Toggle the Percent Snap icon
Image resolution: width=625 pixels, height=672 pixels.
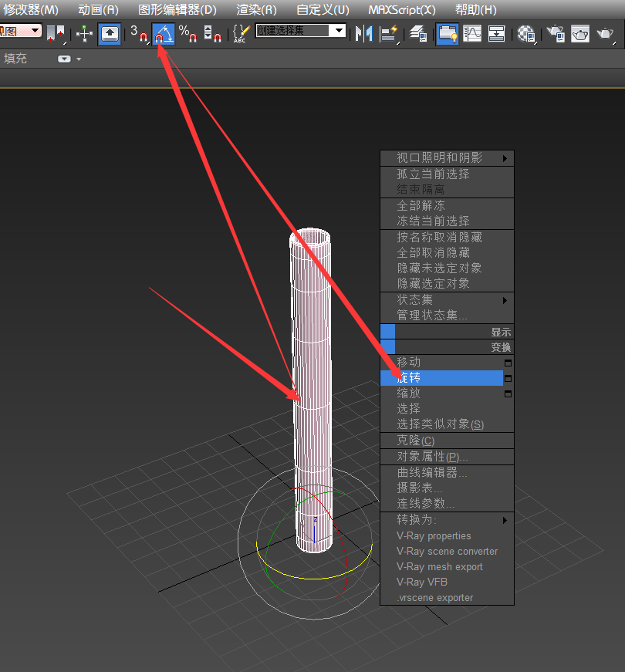click(x=188, y=34)
